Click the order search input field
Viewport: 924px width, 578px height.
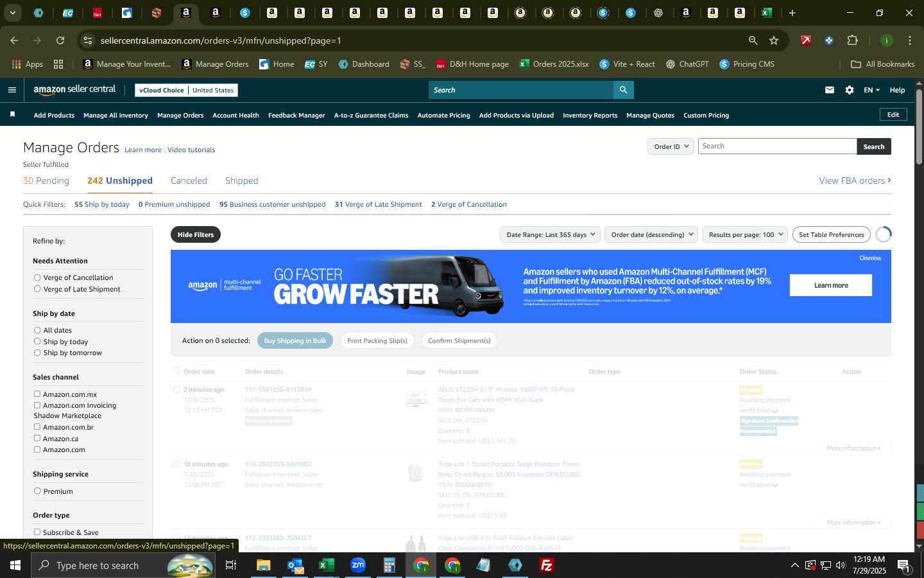777,146
